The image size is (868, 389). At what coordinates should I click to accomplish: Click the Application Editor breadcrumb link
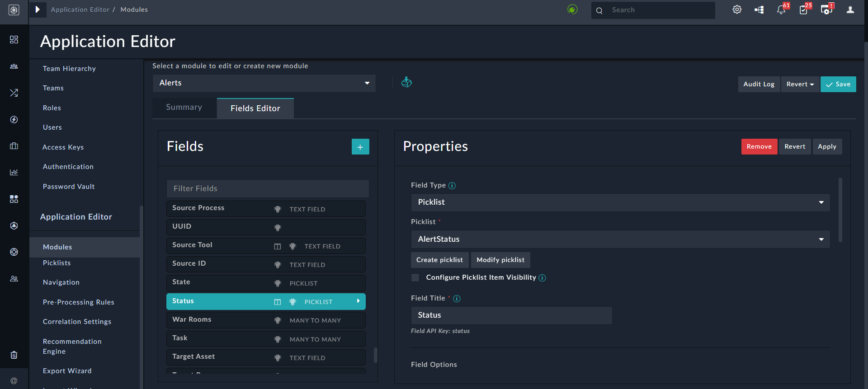pos(80,9)
